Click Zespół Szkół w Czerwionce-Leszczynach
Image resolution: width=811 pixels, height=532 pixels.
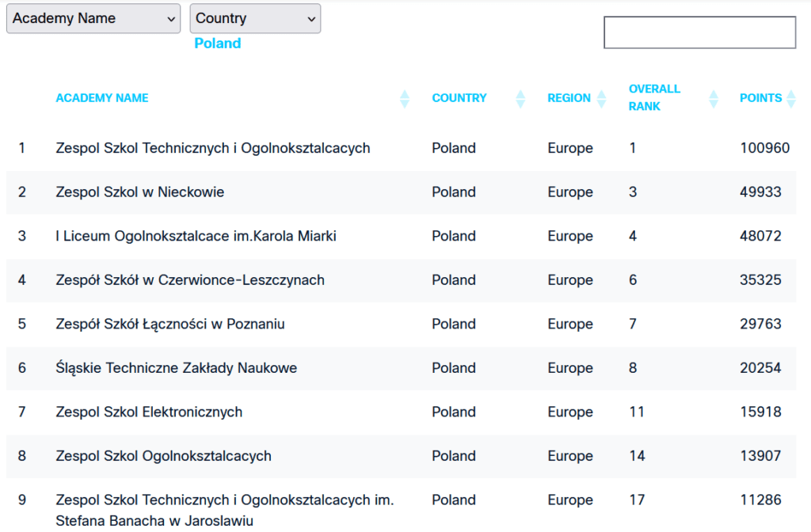[190, 280]
